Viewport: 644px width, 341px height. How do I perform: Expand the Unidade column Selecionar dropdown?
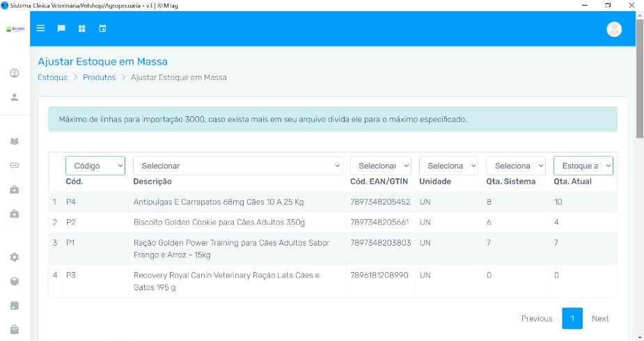coord(448,166)
